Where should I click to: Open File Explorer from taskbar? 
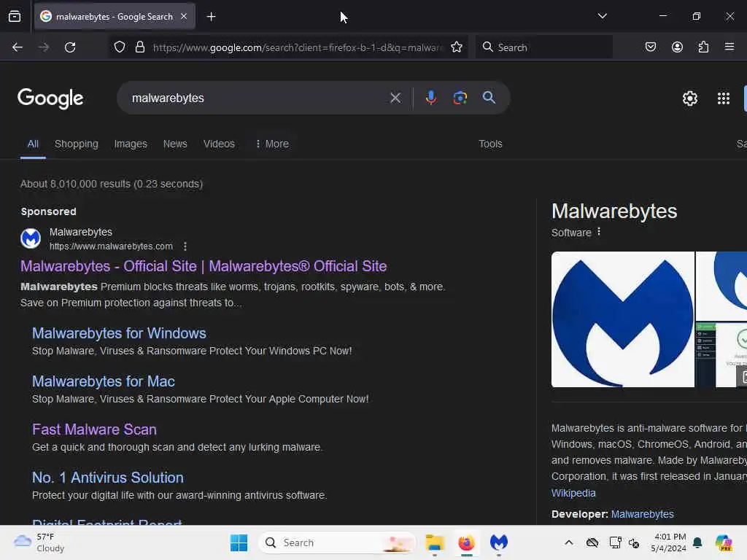[x=435, y=542]
